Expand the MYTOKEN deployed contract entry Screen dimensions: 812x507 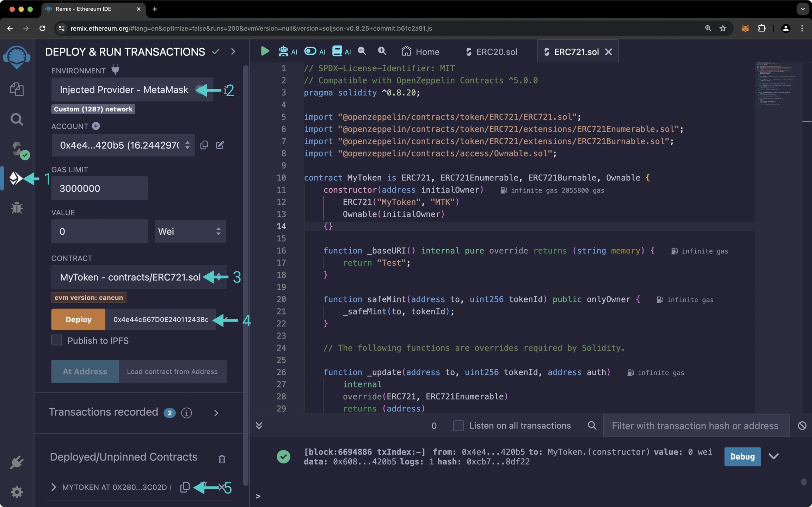[54, 487]
